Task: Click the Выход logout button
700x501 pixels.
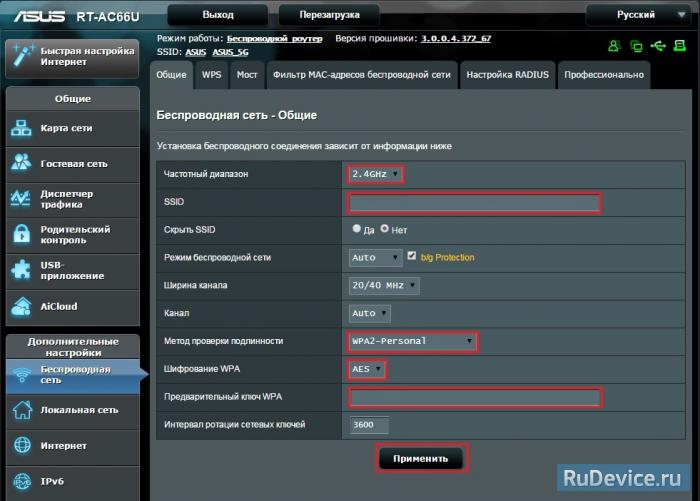Action: pyautogui.click(x=218, y=15)
